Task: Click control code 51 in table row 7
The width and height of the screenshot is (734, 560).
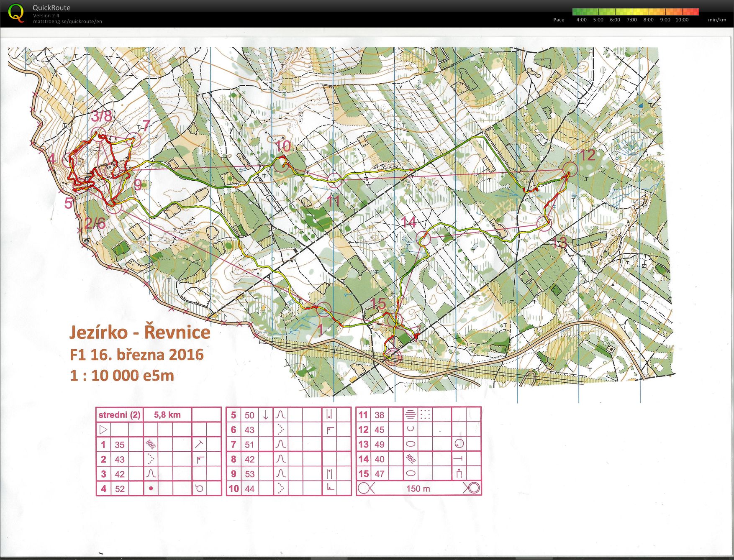Action: coord(249,445)
